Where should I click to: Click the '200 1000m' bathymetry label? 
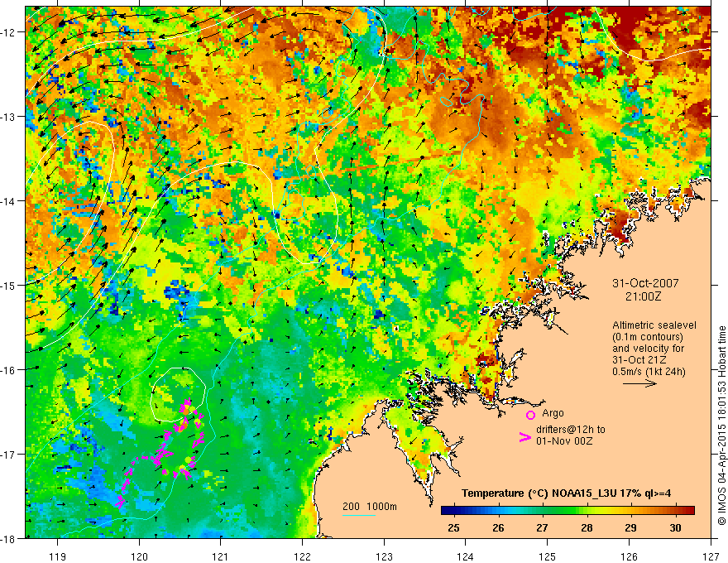pos(370,507)
